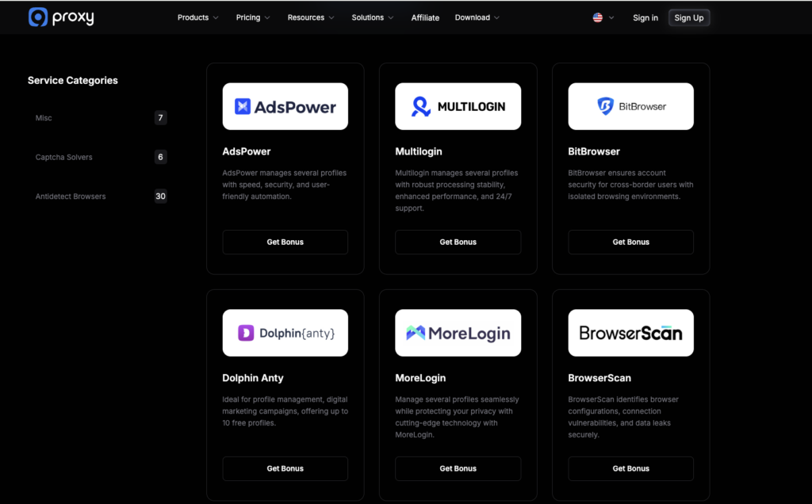Click the Dolphin{anty} logo image
Viewport: 812px width, 504px height.
(x=285, y=333)
